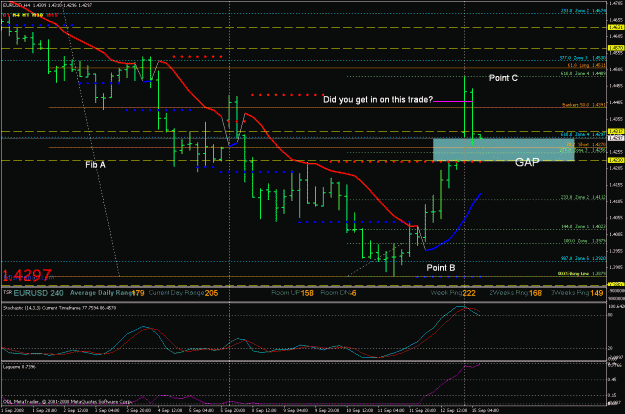The width and height of the screenshot is (625, 414).
Task: Click the "10 Sep 12:00" time axis label
Action: [x=362, y=410]
